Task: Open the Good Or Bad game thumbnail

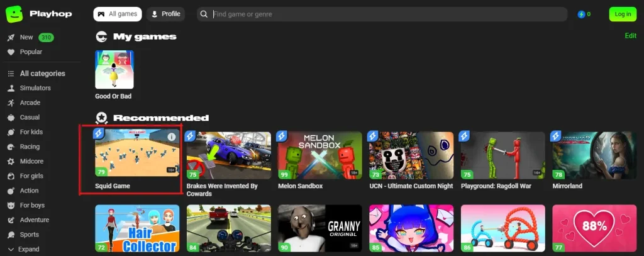Action: 114,69
